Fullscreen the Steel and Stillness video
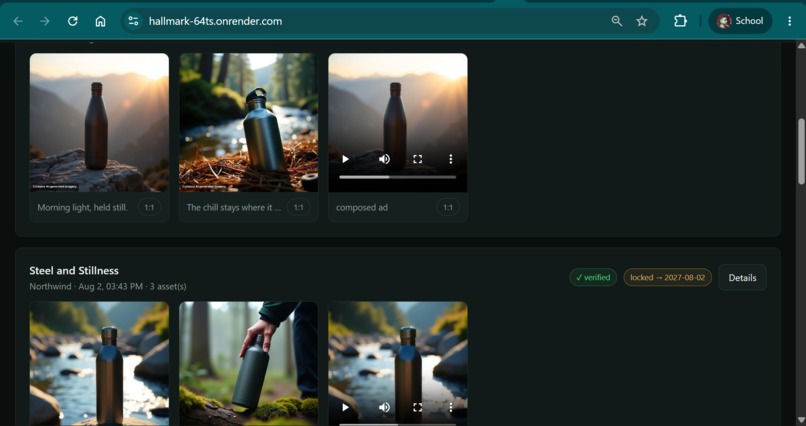This screenshot has height=426, width=806. tap(417, 408)
